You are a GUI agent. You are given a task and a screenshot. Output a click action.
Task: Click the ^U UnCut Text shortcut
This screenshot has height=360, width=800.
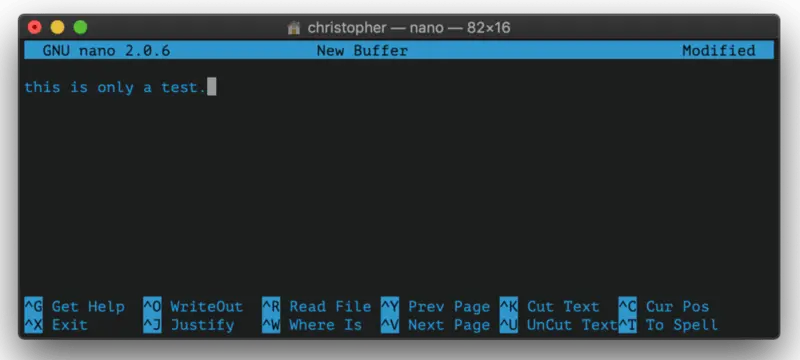coord(559,325)
